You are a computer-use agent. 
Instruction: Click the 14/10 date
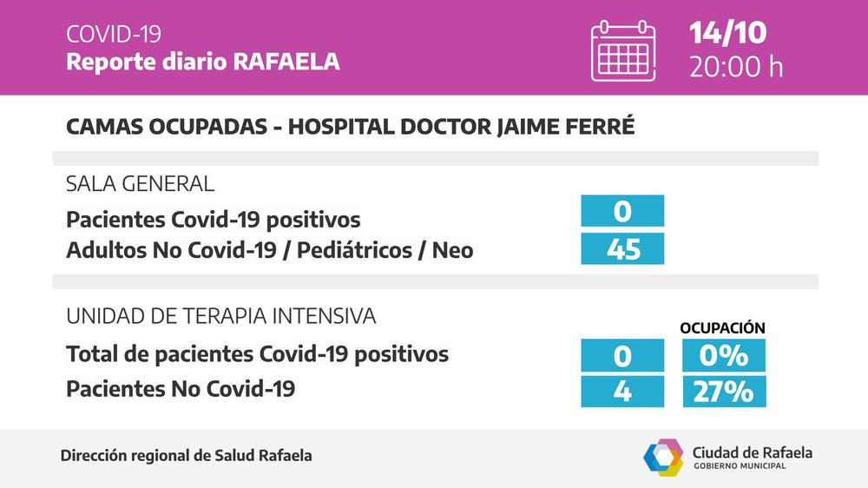coord(727,33)
